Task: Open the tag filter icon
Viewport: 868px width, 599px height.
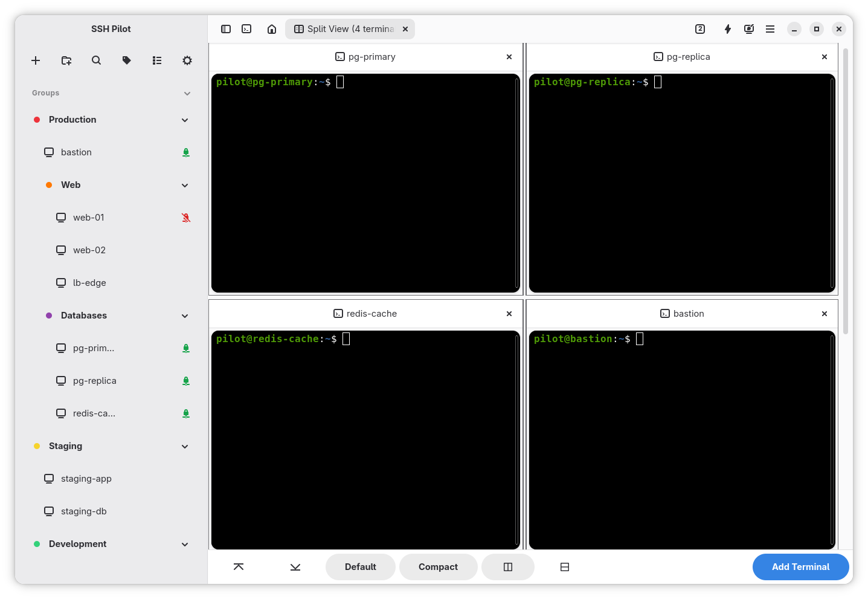Action: pos(126,60)
